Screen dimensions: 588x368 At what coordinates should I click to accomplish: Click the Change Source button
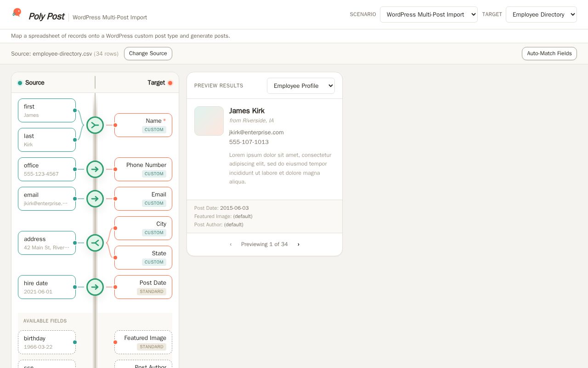[148, 53]
